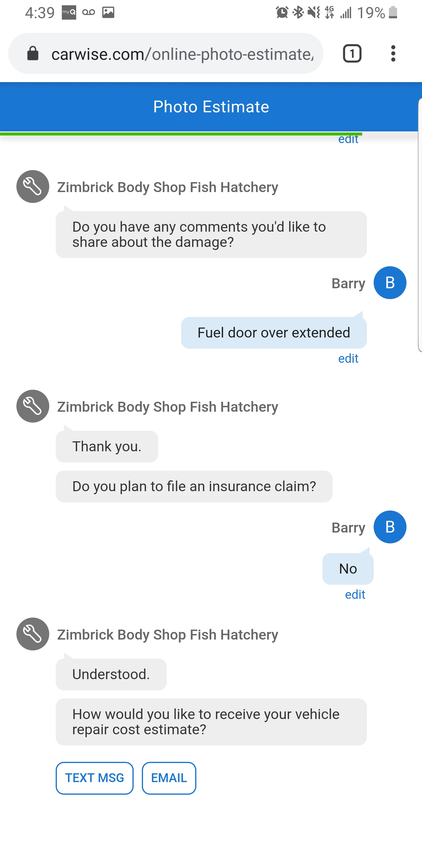
Task: Tap the alarm clock status icon
Action: click(x=282, y=13)
